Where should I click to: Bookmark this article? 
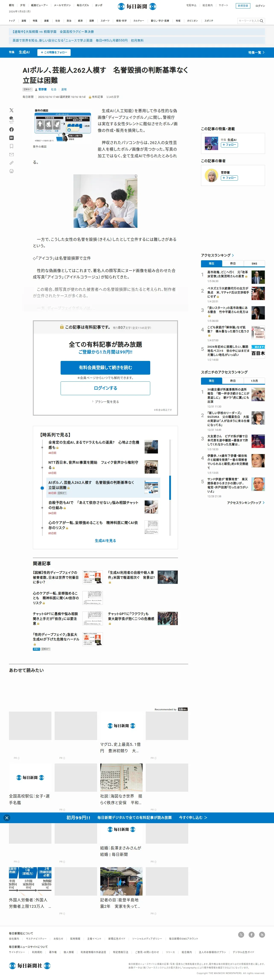(x=11, y=146)
